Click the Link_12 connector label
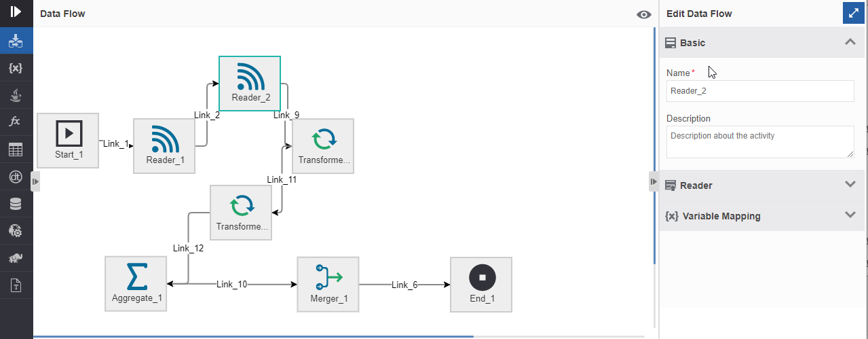868x339 pixels. (188, 248)
